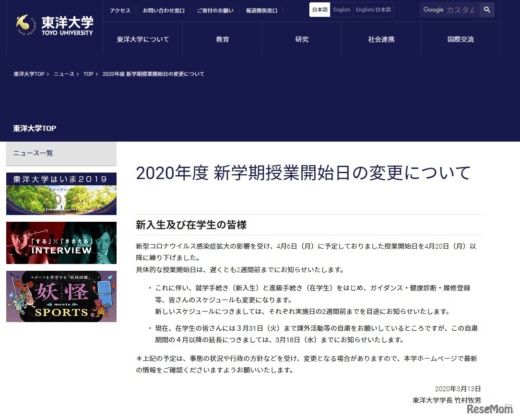Screen dimensions: 520x420
Task: Open the 東洋大学について menu
Action: pos(142,39)
